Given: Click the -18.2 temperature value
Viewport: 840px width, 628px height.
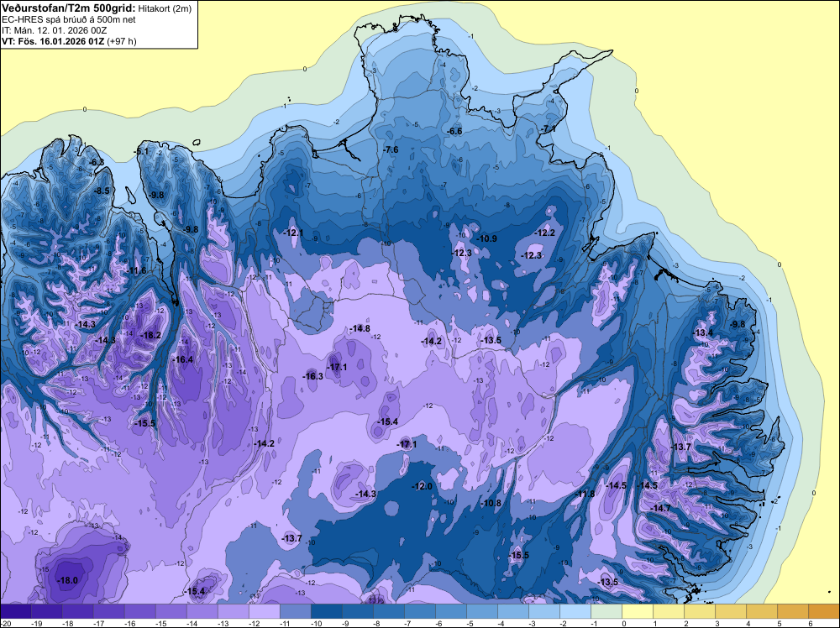Looking at the screenshot, I should pos(150,335).
